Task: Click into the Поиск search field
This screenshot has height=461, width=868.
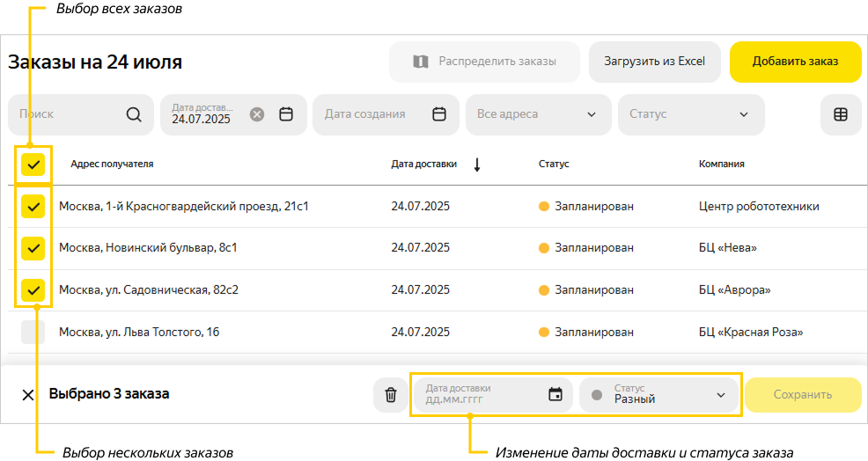Action: click(66, 114)
